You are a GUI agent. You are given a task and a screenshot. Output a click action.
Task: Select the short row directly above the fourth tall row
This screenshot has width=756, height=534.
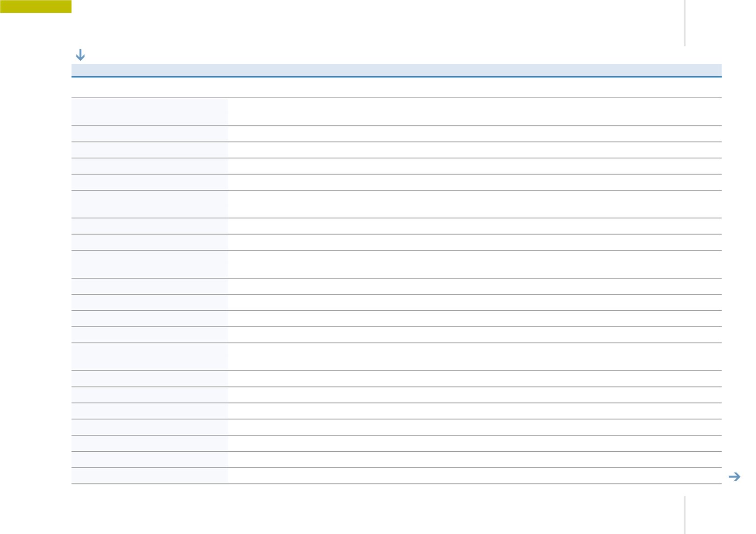coord(396,335)
